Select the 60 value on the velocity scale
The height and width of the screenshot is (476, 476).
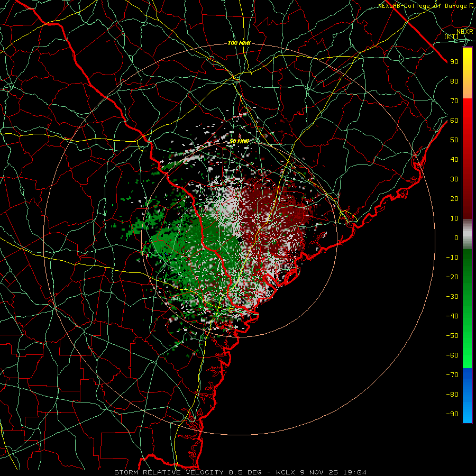(x=454, y=121)
